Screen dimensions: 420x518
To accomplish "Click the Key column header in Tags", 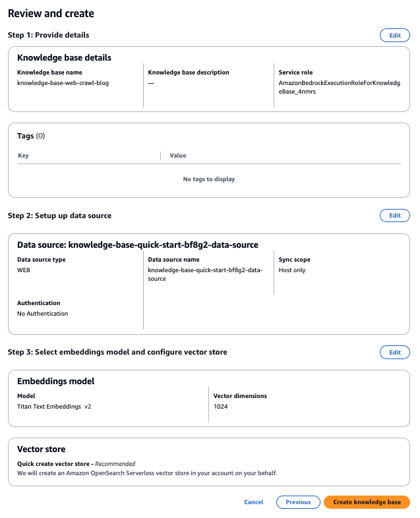I will [23, 156].
